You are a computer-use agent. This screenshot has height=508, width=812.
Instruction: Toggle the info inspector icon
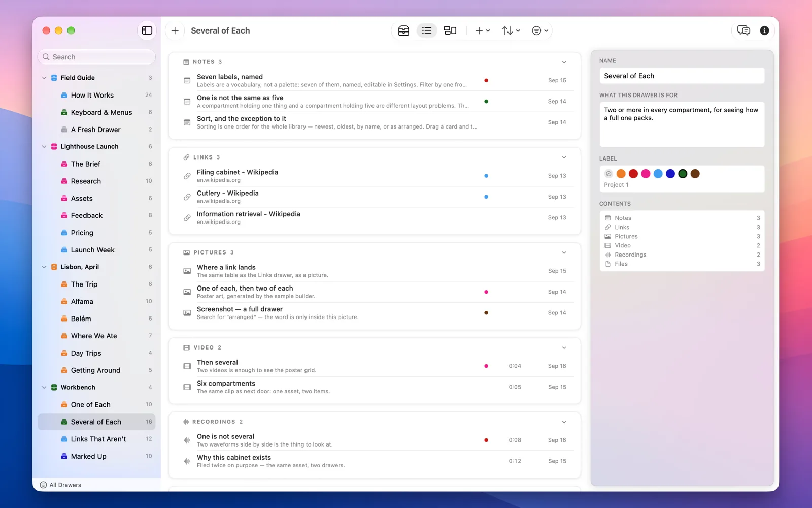point(764,30)
